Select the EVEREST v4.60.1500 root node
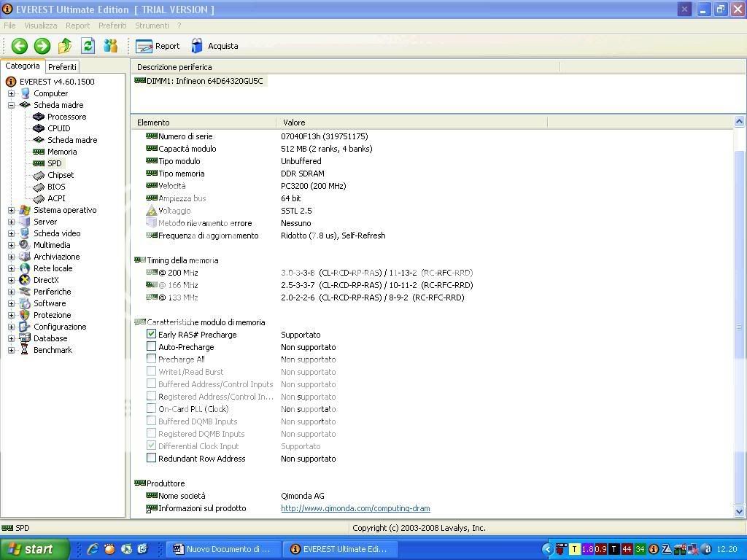The image size is (747, 560). tap(57, 82)
